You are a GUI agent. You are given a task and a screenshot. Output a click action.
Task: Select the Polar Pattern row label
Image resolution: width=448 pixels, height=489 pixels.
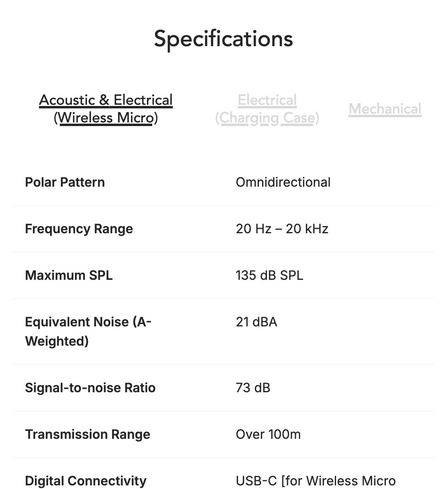coord(65,182)
